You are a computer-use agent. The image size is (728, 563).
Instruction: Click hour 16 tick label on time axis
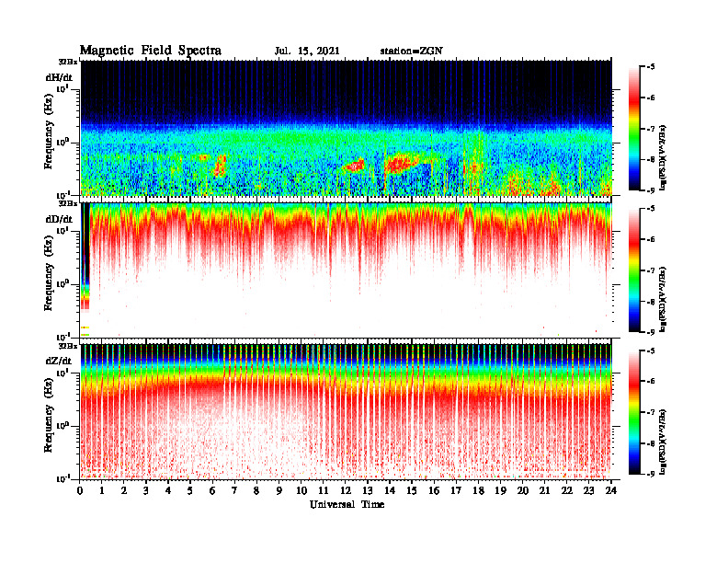pos(434,490)
